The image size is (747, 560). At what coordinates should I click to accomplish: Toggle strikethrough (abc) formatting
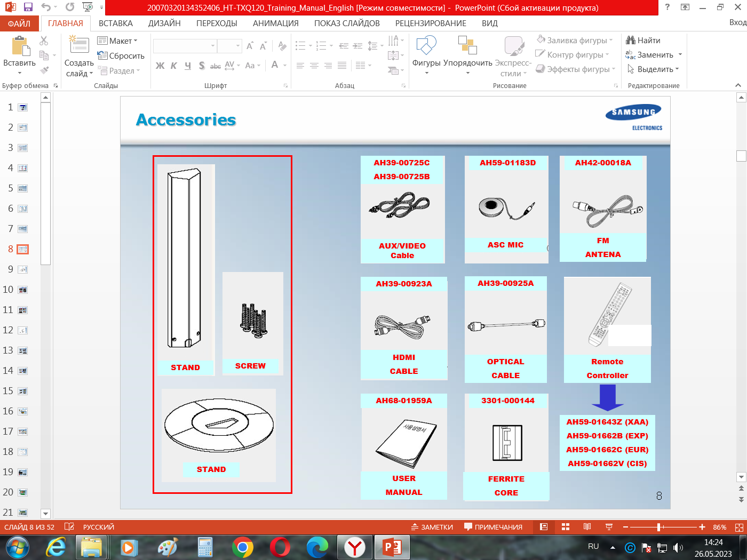216,66
